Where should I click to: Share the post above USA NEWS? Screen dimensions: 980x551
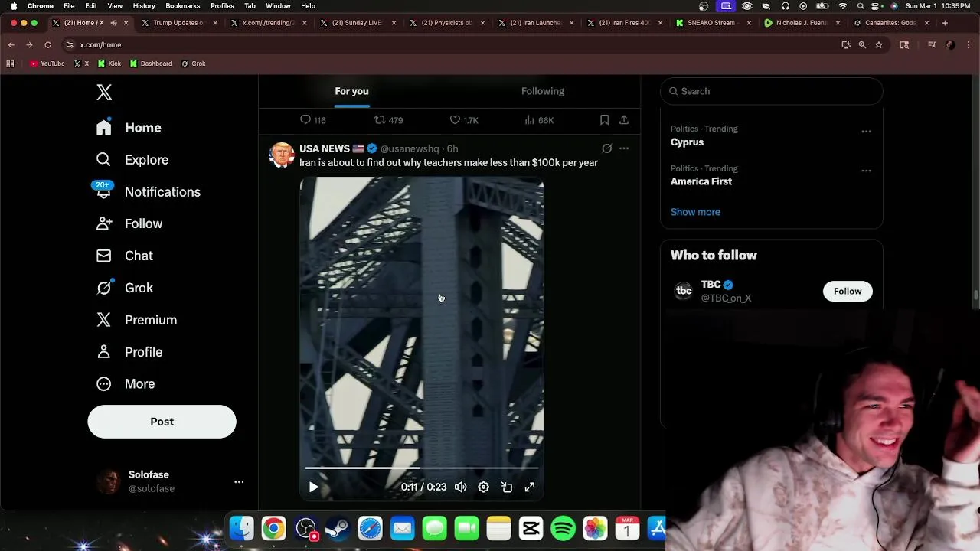click(624, 120)
